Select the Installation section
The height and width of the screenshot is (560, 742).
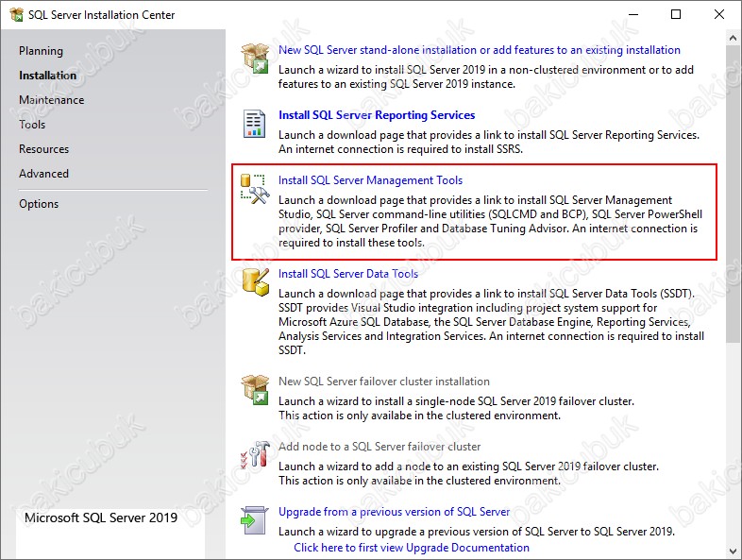(47, 76)
